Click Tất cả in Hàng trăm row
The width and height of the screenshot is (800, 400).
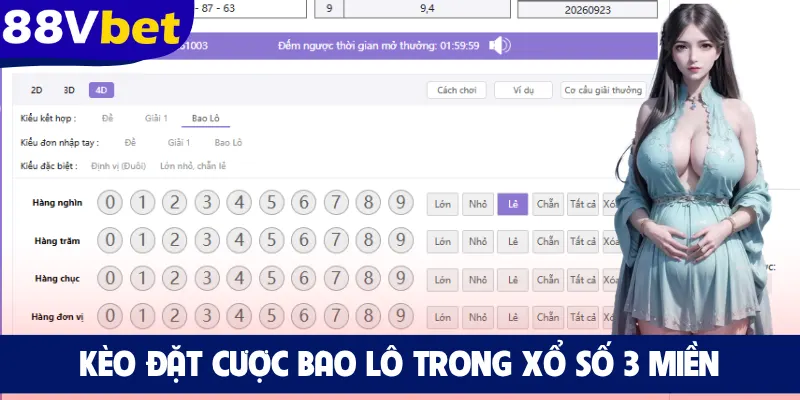click(583, 242)
